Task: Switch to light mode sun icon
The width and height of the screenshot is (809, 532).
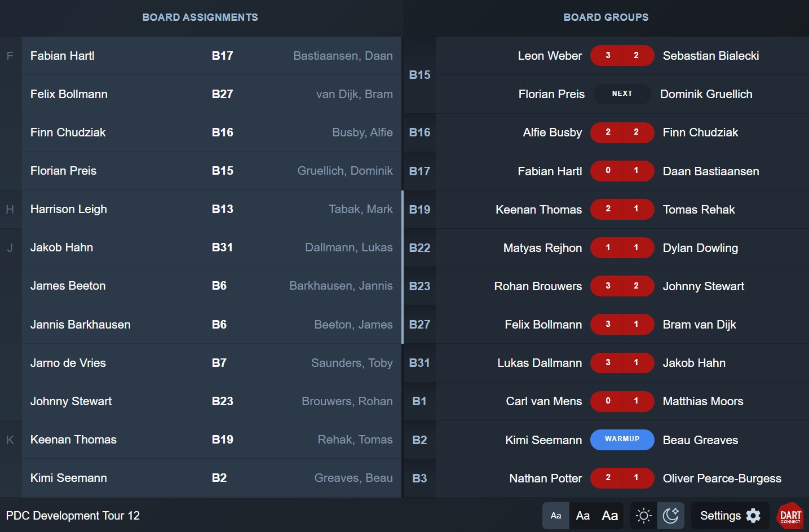Action: 643,516
